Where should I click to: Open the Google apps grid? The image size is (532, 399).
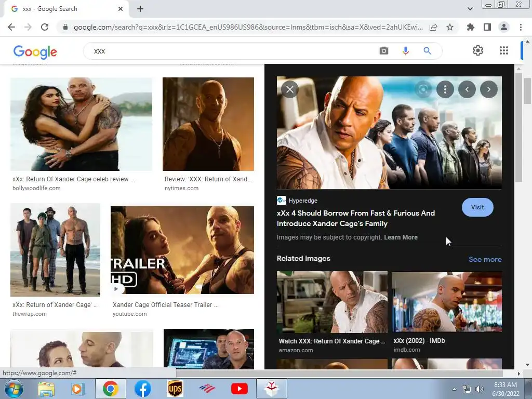pyautogui.click(x=504, y=50)
